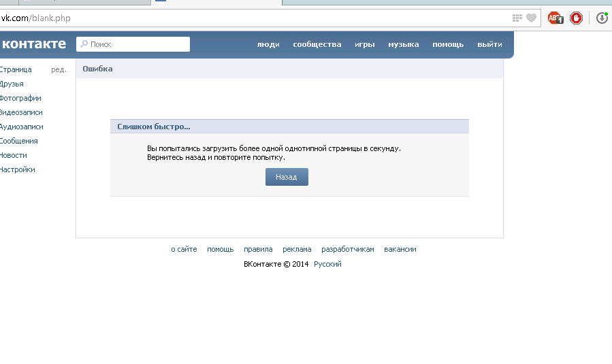Open the люди menu item

[x=268, y=44]
